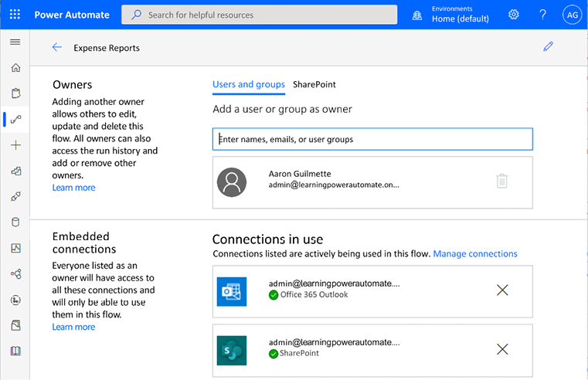Click the Search magnifier icon
The height and width of the screenshot is (380, 588).
(x=137, y=15)
